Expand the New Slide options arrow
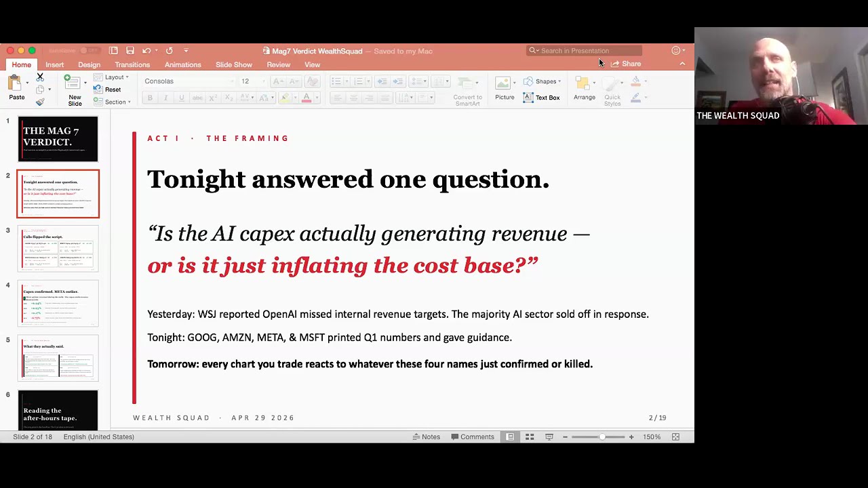The image size is (868, 488). (85, 83)
